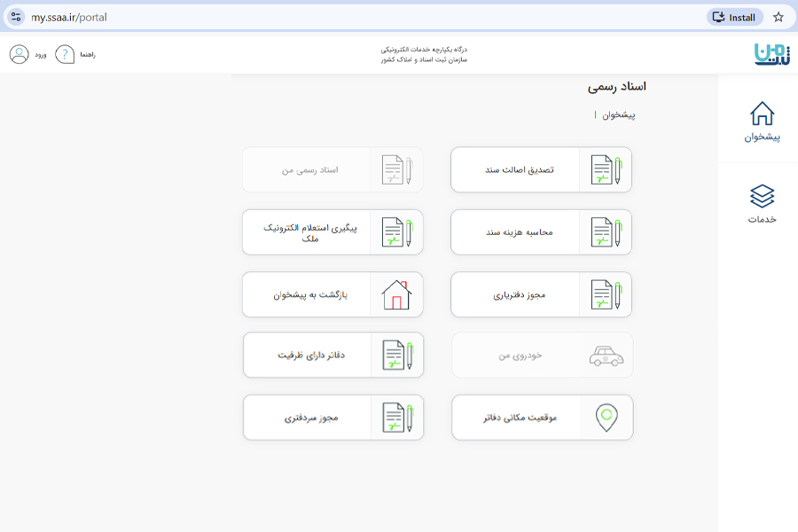
Task: Click the car icon on the خودروی من card
Action: (607, 356)
